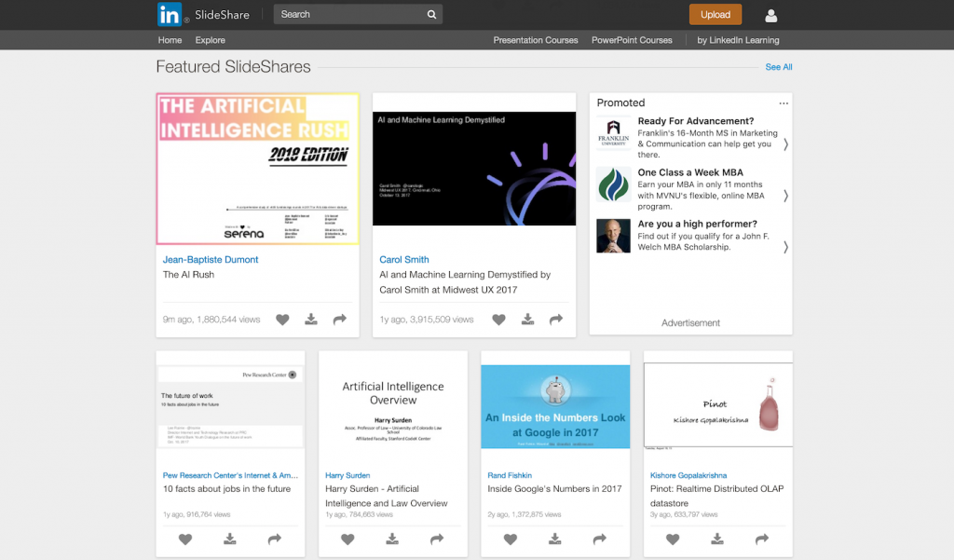Open Promoted panel three-dots options

[x=784, y=103]
